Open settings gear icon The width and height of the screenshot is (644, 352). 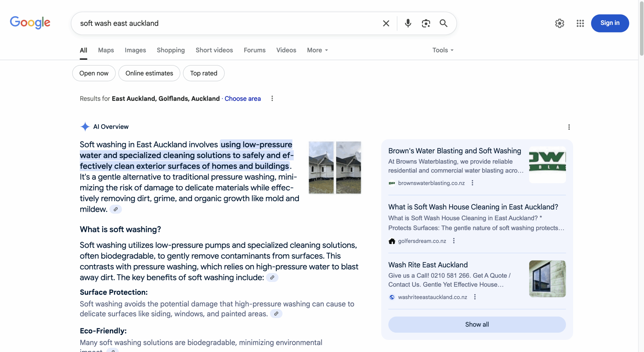[x=559, y=23]
